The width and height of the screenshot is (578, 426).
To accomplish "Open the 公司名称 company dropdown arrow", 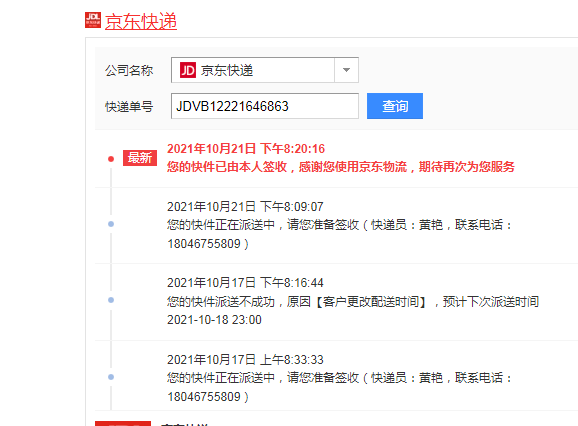I will click(x=346, y=70).
